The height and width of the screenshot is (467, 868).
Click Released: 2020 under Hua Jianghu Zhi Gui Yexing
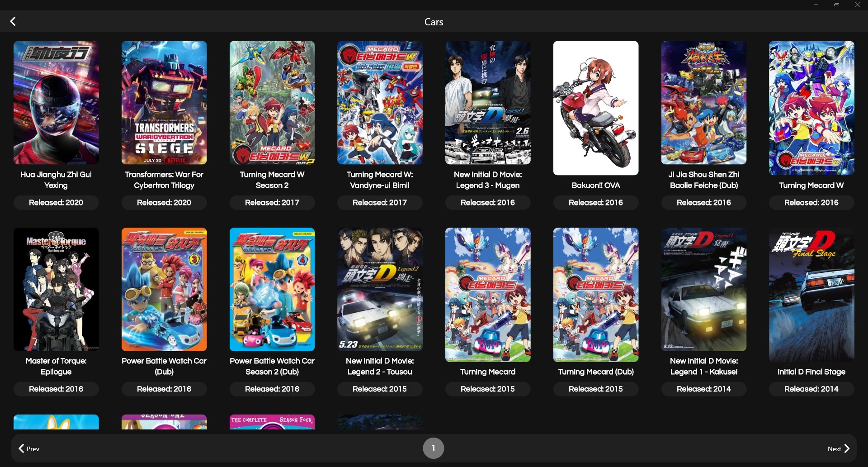click(56, 202)
